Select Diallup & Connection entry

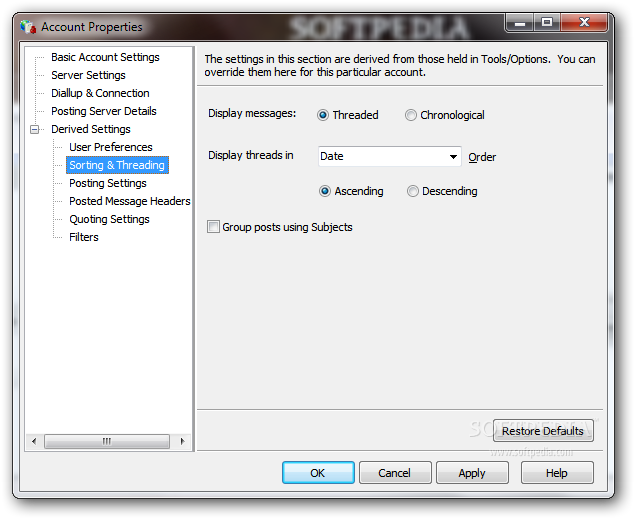pyautogui.click(x=100, y=94)
